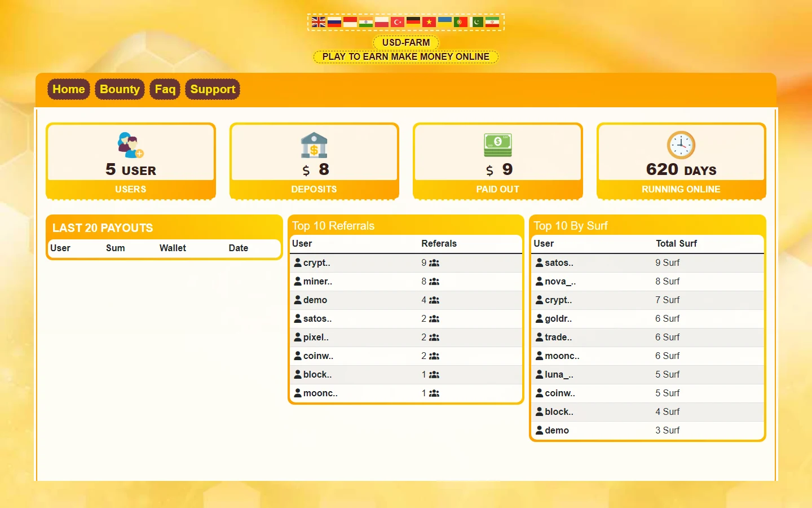The height and width of the screenshot is (508, 812).
Task: Click the person icon beside nova_.. user
Action: click(540, 281)
